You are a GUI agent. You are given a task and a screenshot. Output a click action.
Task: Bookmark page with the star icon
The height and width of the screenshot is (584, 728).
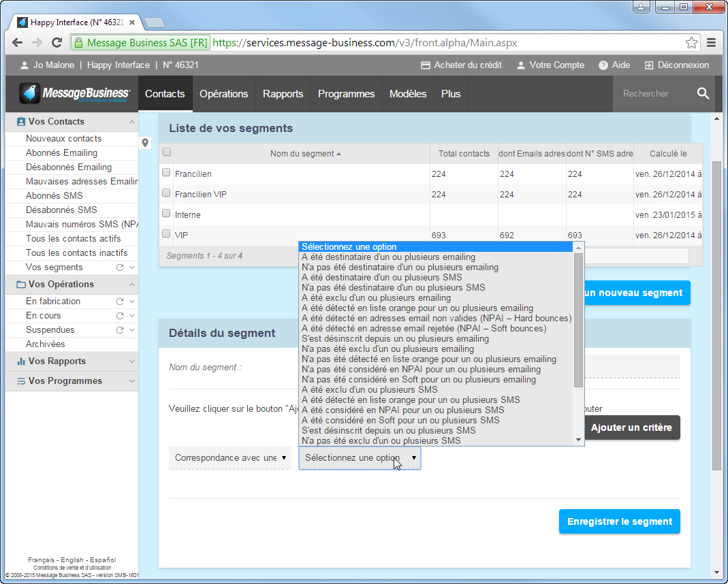(x=691, y=43)
